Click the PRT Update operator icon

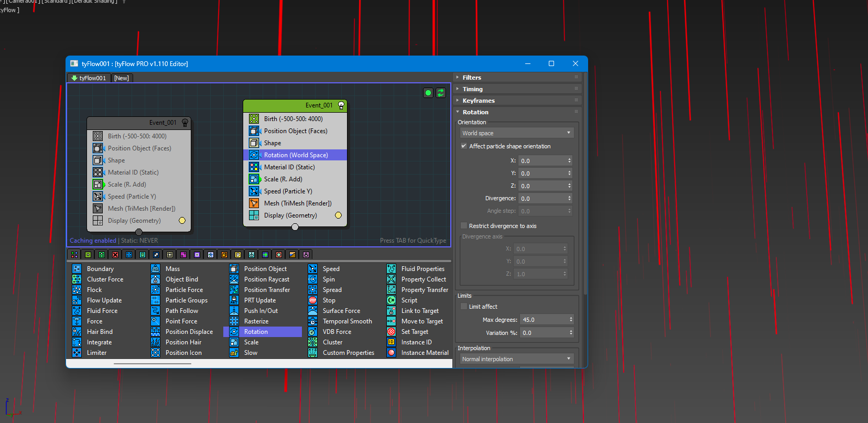[234, 300]
